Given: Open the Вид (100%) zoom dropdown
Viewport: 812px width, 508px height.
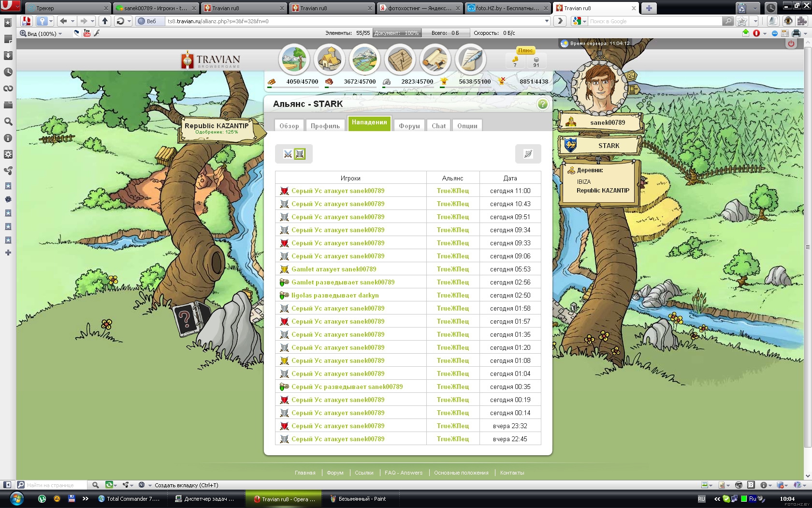Looking at the screenshot, I should (x=41, y=33).
